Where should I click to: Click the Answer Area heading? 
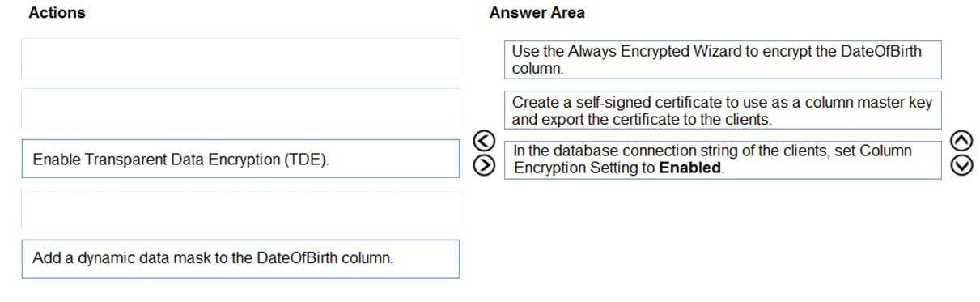[x=537, y=13]
